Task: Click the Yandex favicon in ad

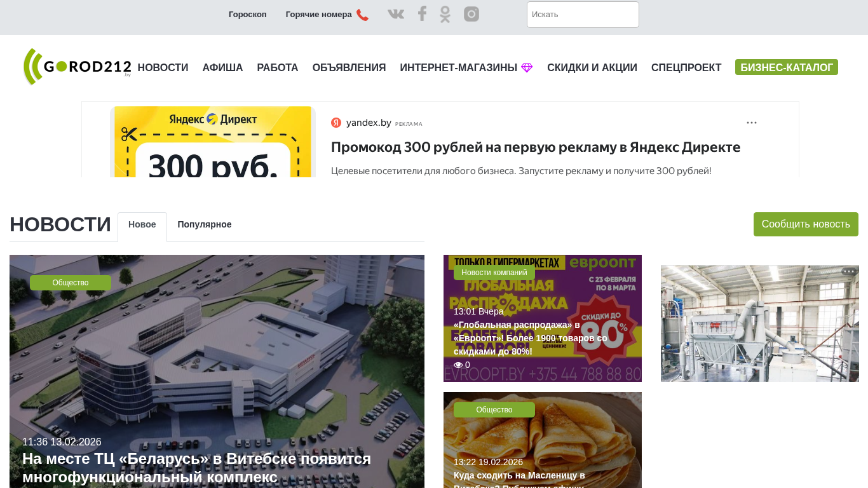Action: (336, 123)
